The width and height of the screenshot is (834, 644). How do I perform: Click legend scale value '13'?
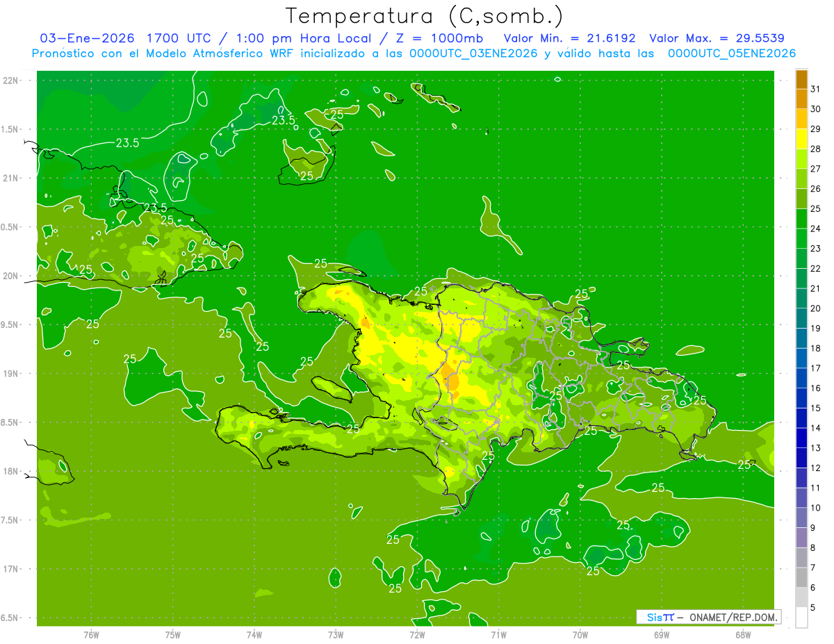tap(815, 448)
